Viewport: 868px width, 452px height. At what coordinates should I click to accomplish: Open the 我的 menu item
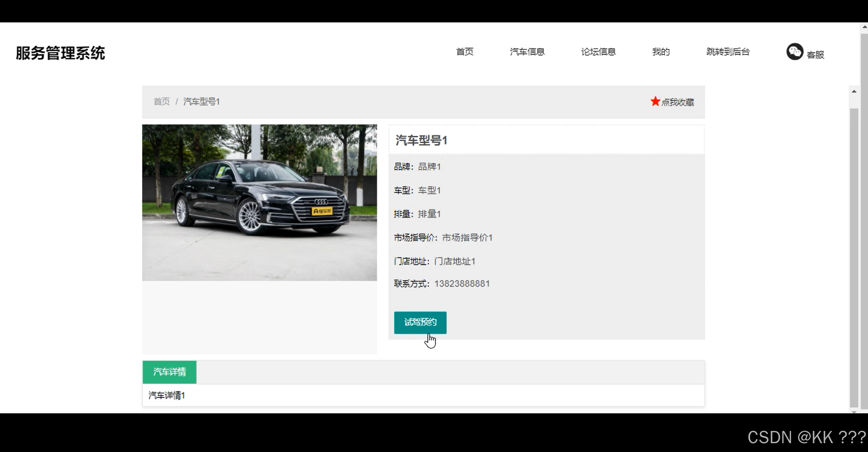click(660, 52)
